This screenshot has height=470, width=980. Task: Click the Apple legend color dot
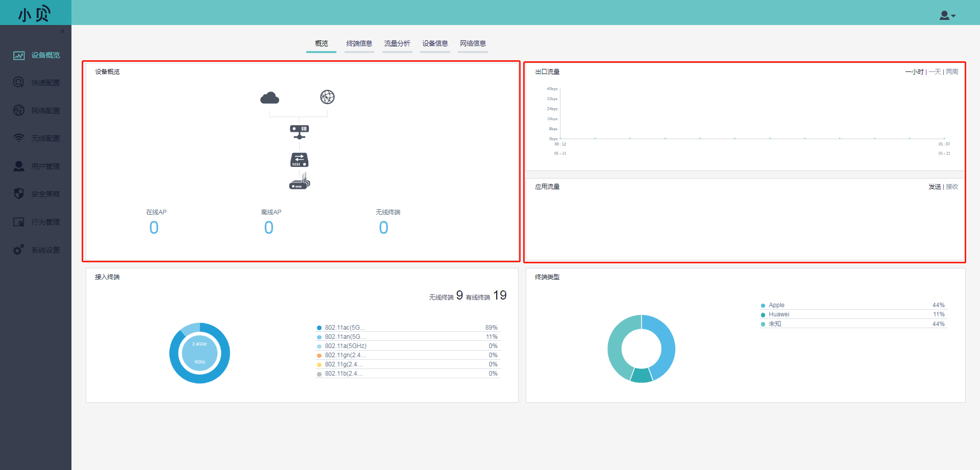763,306
